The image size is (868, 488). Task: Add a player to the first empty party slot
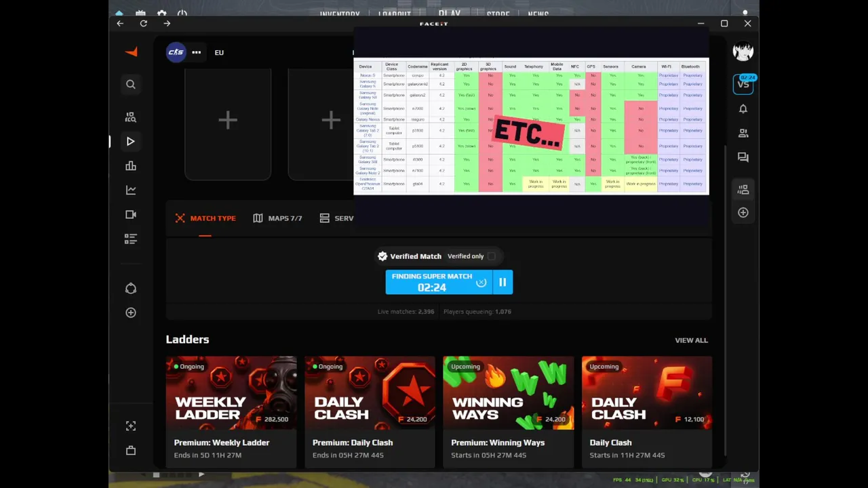pos(228,121)
